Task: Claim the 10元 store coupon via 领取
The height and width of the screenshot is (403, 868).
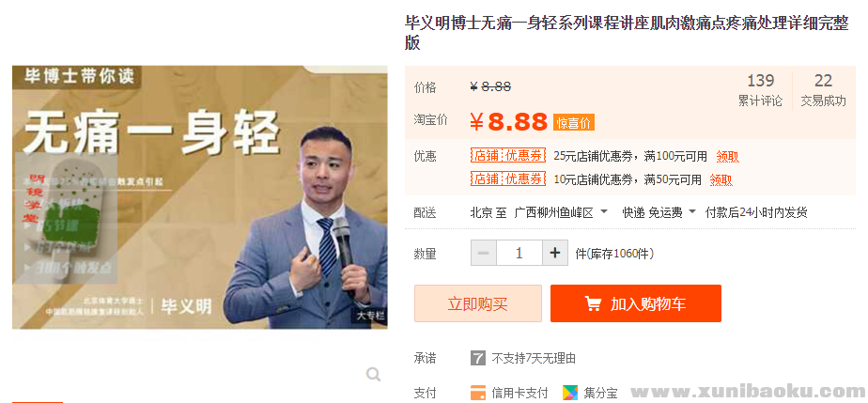Action: (x=721, y=179)
